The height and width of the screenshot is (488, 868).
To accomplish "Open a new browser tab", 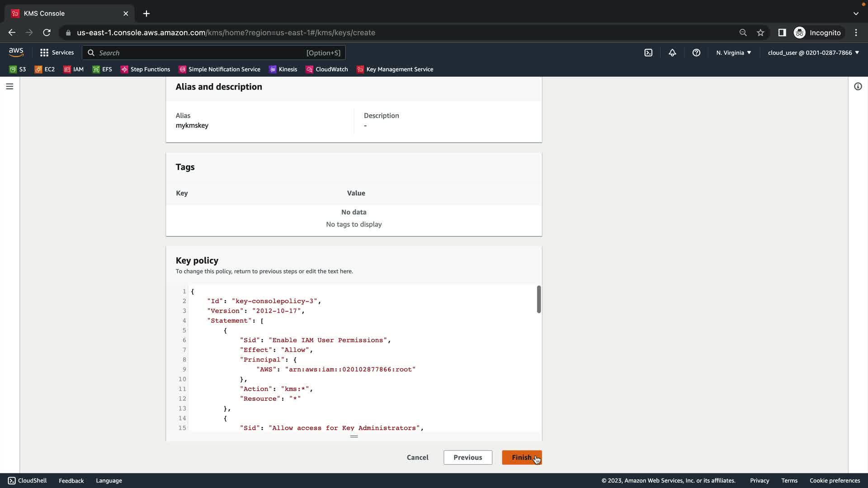I will tap(146, 14).
